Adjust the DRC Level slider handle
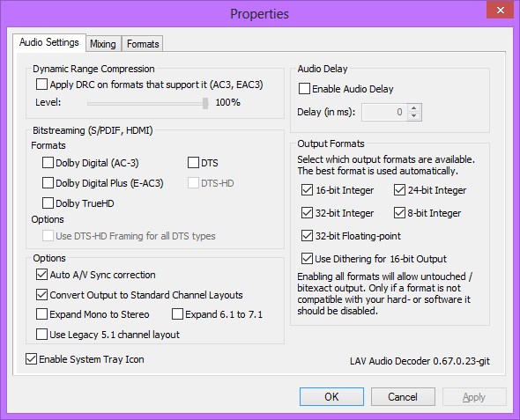Screen dimensions: 520x420 205,103
